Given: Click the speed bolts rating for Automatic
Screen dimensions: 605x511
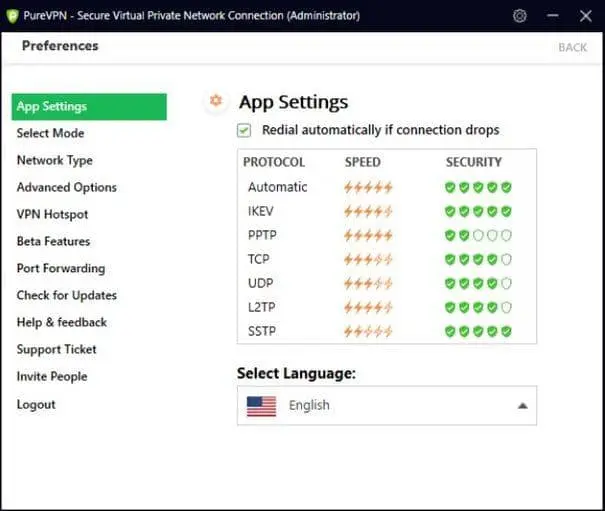Looking at the screenshot, I should click(x=368, y=188).
